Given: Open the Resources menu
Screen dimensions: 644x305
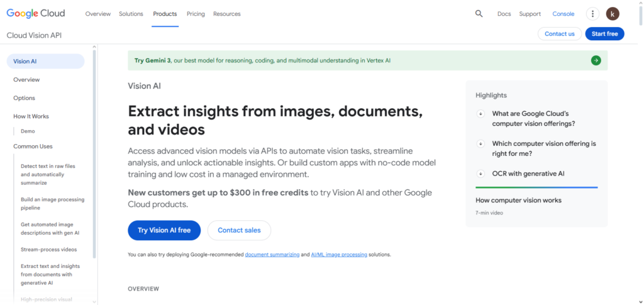Looking at the screenshot, I should [x=226, y=14].
